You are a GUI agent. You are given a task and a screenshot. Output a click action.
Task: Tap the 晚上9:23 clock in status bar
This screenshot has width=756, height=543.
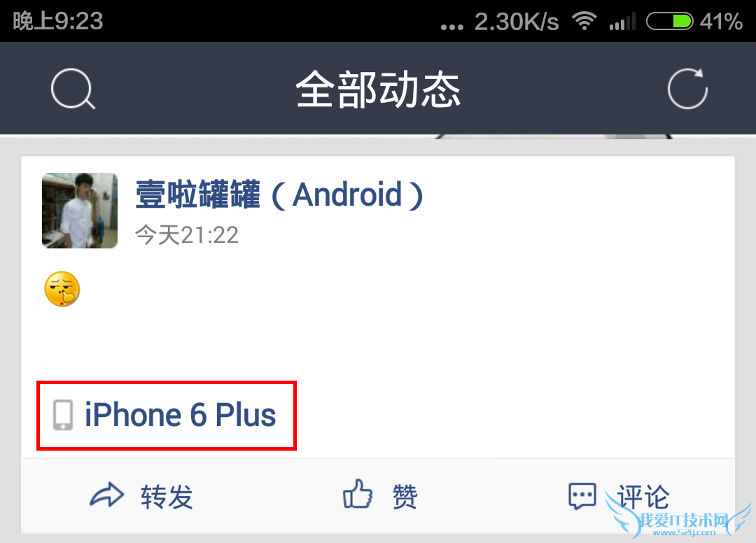(58, 21)
